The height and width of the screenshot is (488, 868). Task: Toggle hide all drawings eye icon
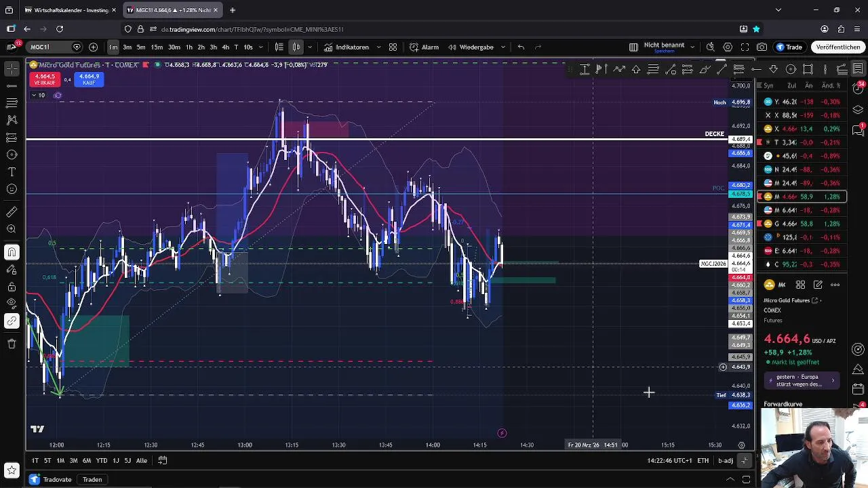pyautogui.click(x=12, y=304)
